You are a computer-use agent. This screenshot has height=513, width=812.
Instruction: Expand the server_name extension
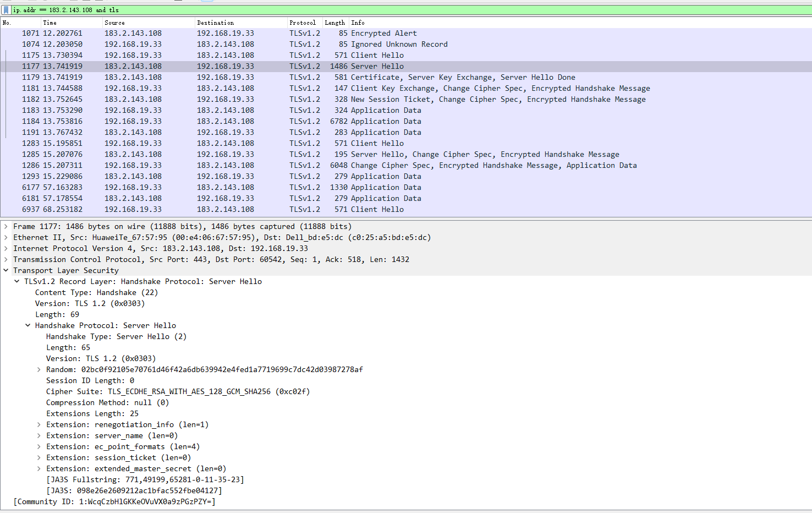coord(39,435)
